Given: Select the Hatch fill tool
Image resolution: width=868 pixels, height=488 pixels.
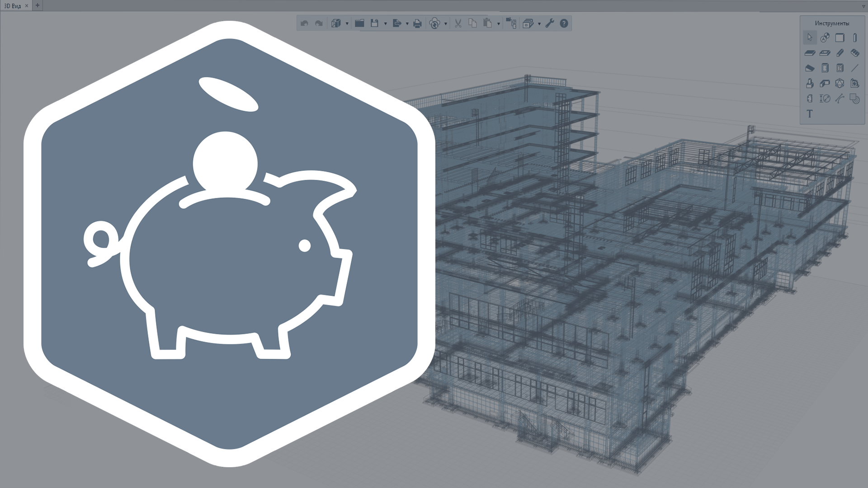Looking at the screenshot, I should tap(855, 99).
